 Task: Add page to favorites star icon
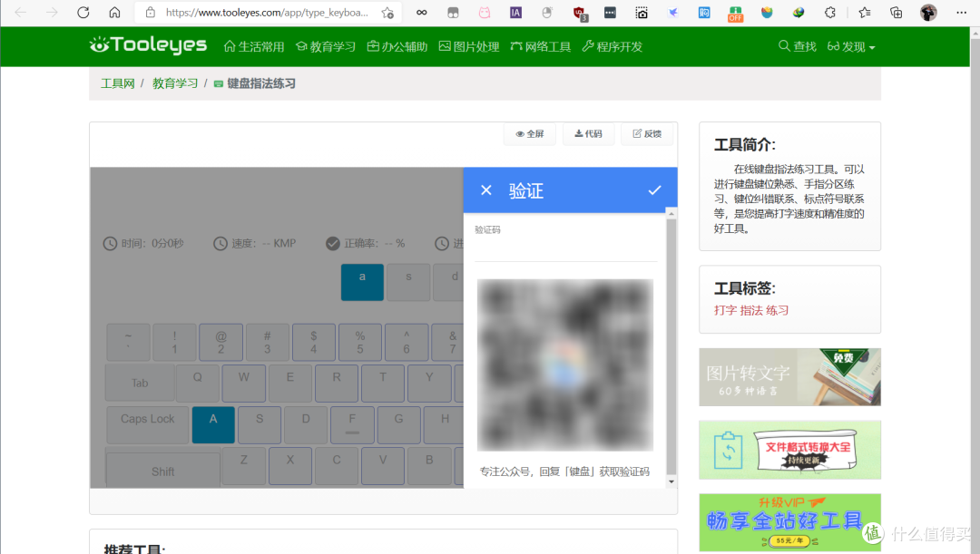pyautogui.click(x=387, y=13)
